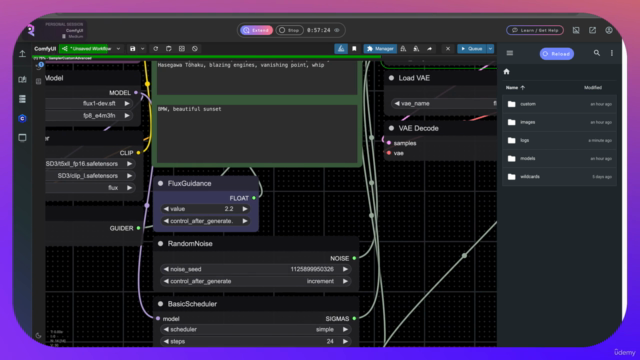Viewport: 640px width, 360px height.
Task: Click the Learn / Get Help button
Action: [535, 30]
